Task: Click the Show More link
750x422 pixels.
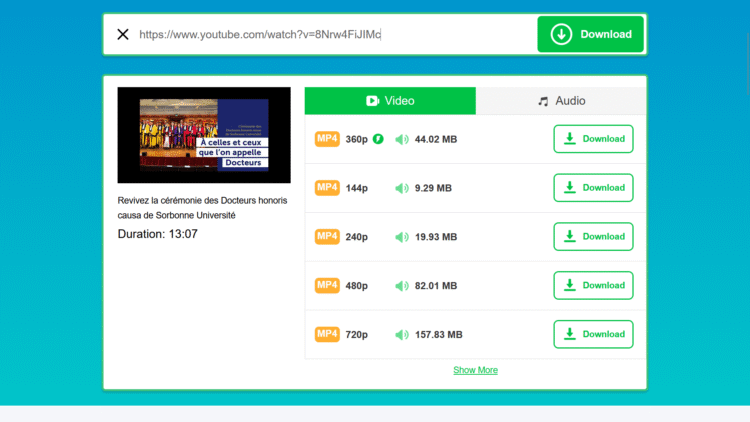Action: coord(475,370)
